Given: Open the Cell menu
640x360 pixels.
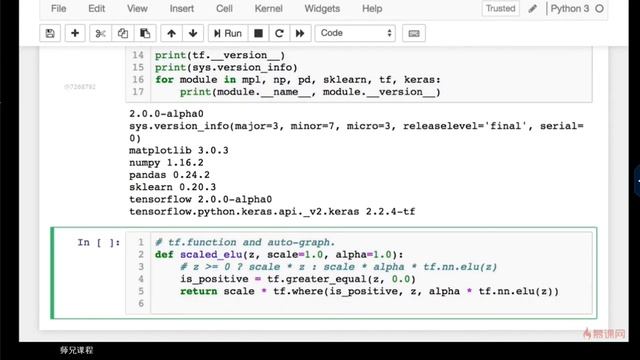Looking at the screenshot, I should click(x=224, y=9).
